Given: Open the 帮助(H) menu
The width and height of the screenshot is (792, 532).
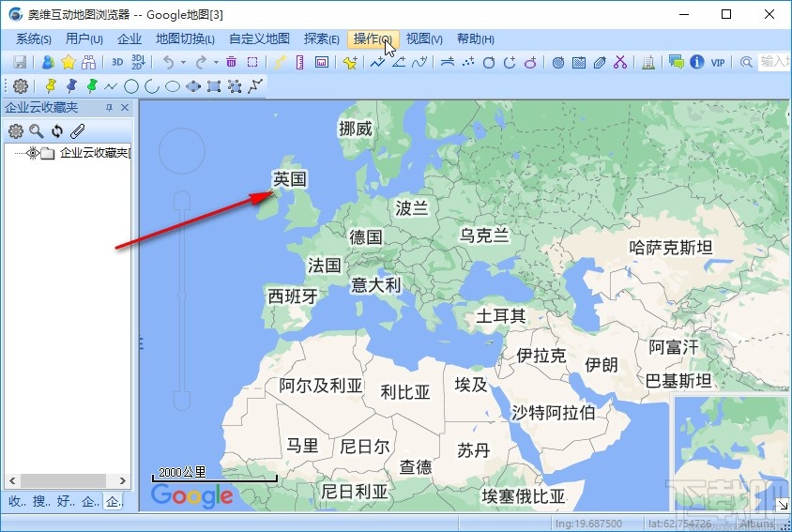Looking at the screenshot, I should point(476,38).
